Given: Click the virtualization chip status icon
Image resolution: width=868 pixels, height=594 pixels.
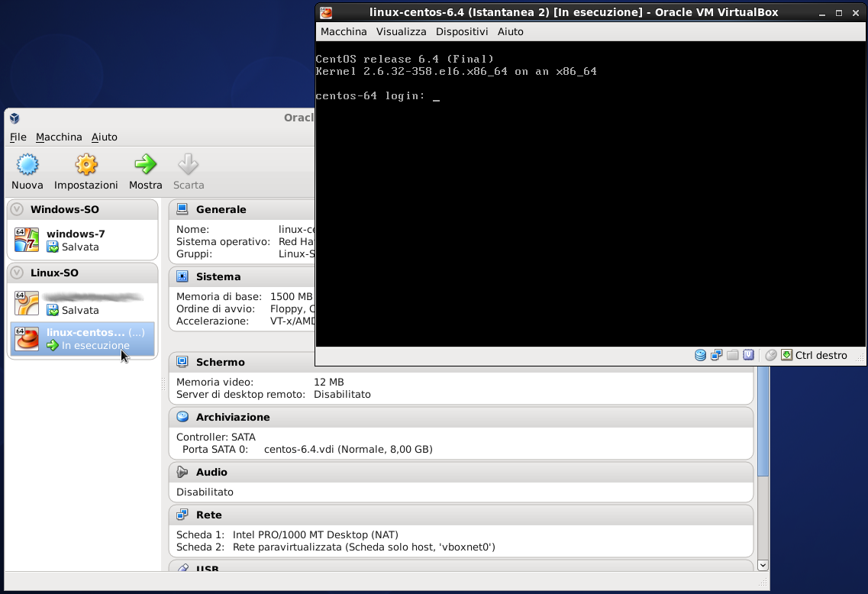Looking at the screenshot, I should pyautogui.click(x=749, y=355).
